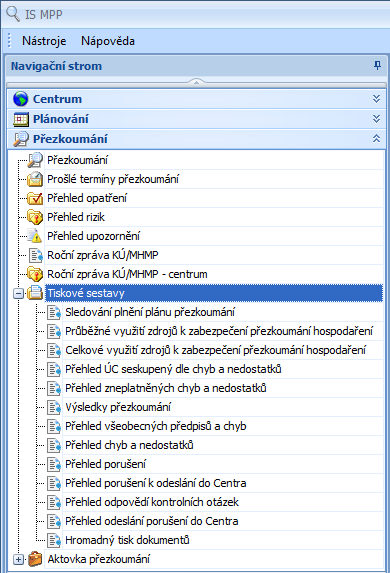Open Hromadný tisk dokumentů
This screenshot has height=573, width=390.
(127, 540)
